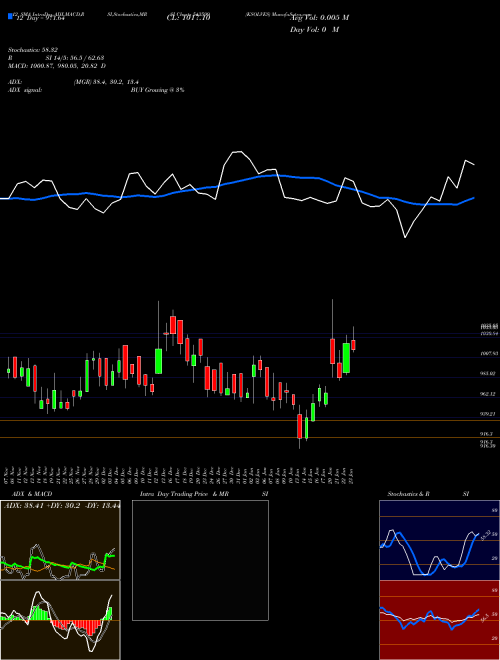Click the blue moving average line's right end
The image size is (500, 660).
pyautogui.click(x=473, y=198)
